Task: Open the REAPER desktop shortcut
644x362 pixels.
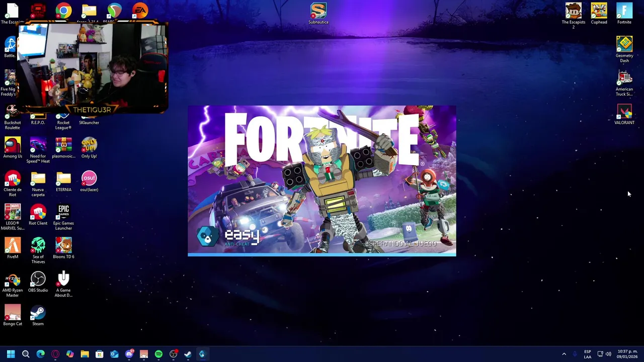Action: 114,11
